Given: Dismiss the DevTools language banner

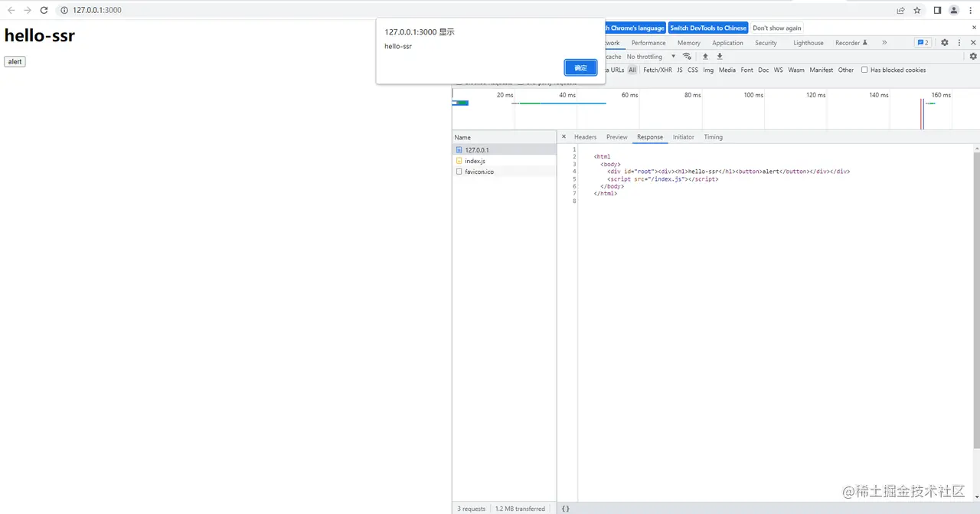Looking at the screenshot, I should pos(973,28).
